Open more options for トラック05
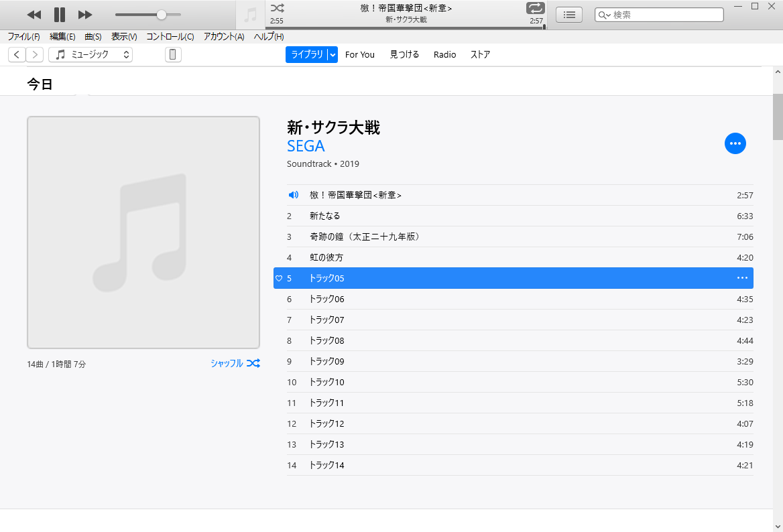 coord(741,278)
